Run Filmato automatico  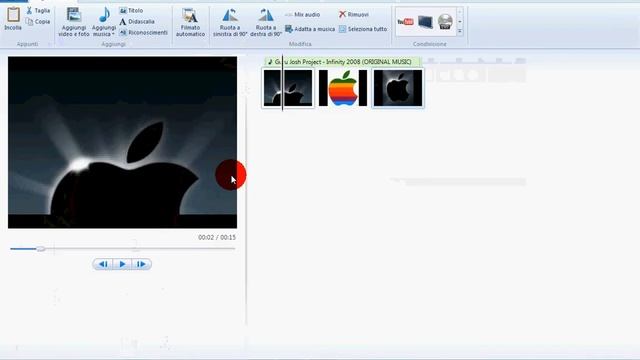tap(190, 22)
